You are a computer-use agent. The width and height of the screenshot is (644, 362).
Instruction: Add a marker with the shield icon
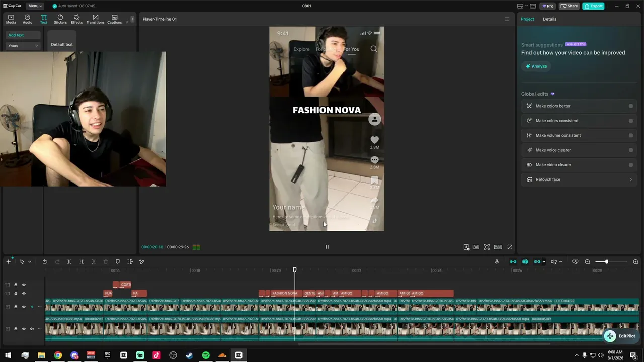[118, 262]
